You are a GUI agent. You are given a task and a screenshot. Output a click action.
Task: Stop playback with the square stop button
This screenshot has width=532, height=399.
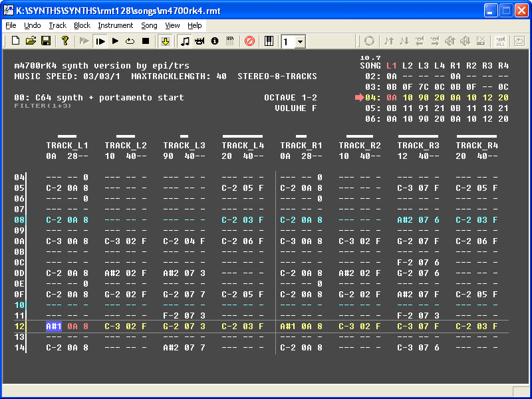point(146,41)
